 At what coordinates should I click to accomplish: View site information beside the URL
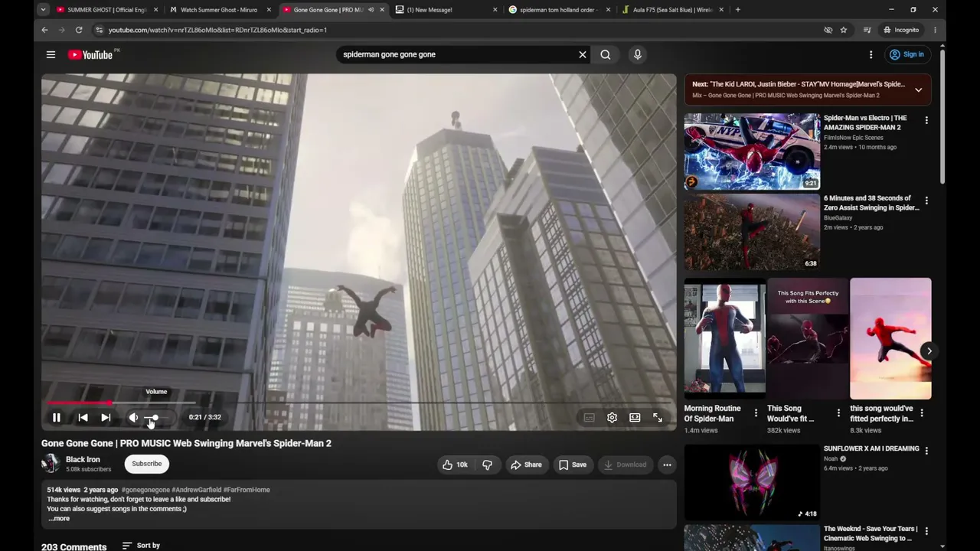[x=99, y=30]
